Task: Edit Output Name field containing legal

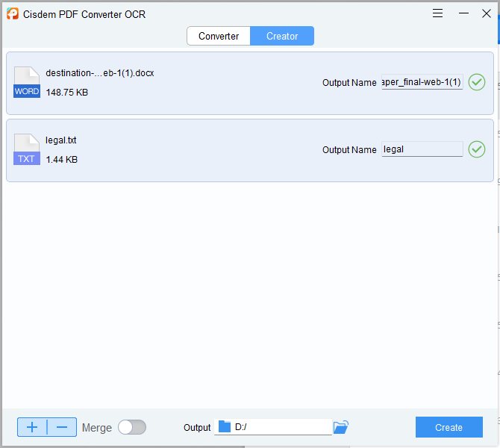Action: click(422, 149)
